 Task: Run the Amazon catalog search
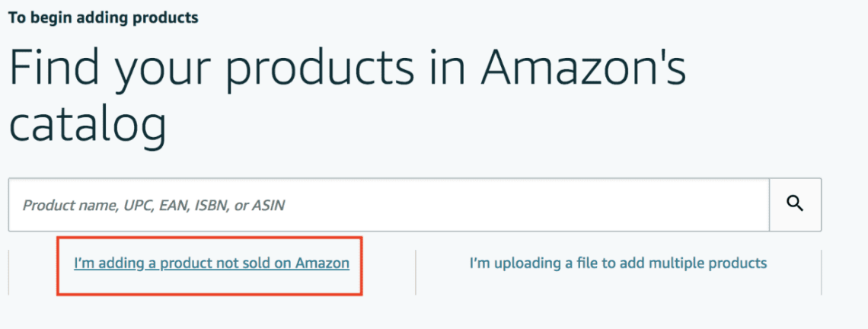point(795,204)
